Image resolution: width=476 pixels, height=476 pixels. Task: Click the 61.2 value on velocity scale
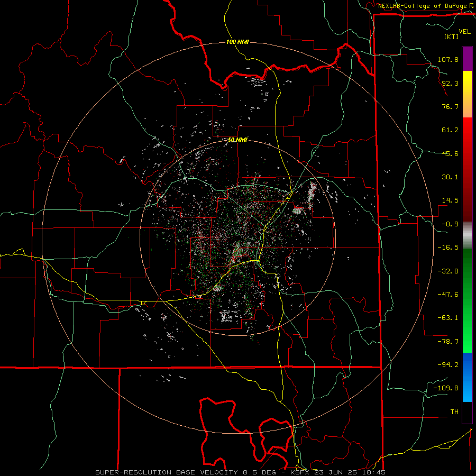click(x=450, y=130)
